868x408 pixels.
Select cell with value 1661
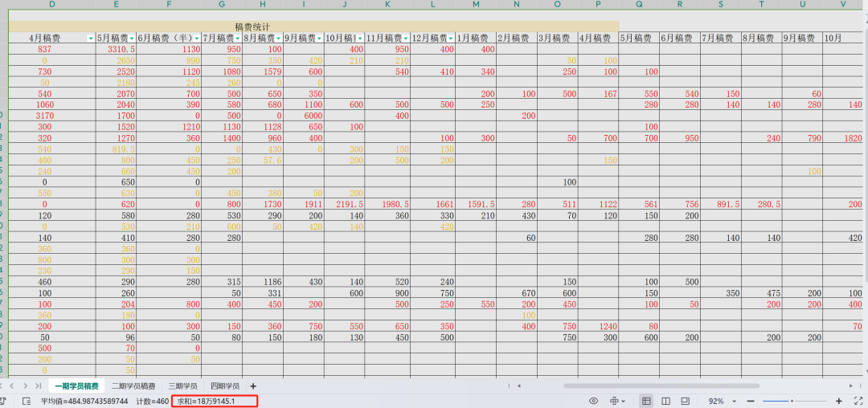433,204
